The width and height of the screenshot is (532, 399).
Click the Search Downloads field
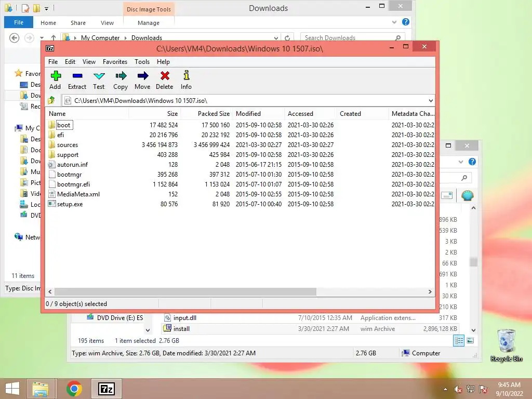click(353, 38)
